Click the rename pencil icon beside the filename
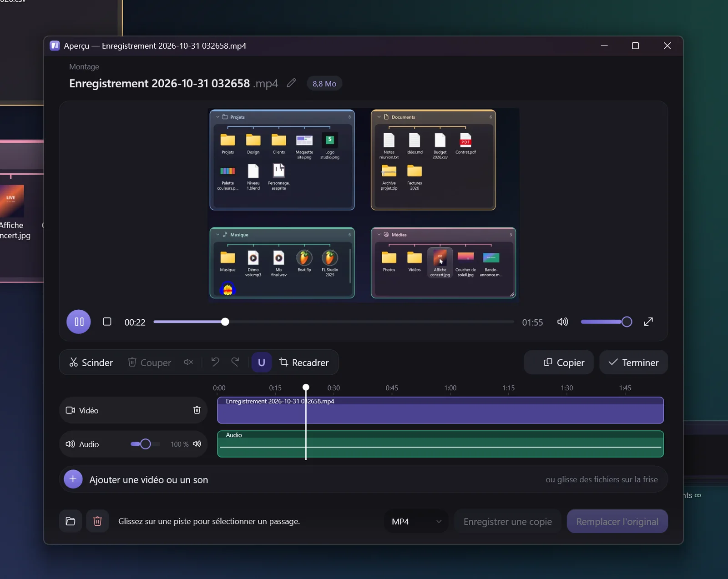 pyautogui.click(x=291, y=83)
